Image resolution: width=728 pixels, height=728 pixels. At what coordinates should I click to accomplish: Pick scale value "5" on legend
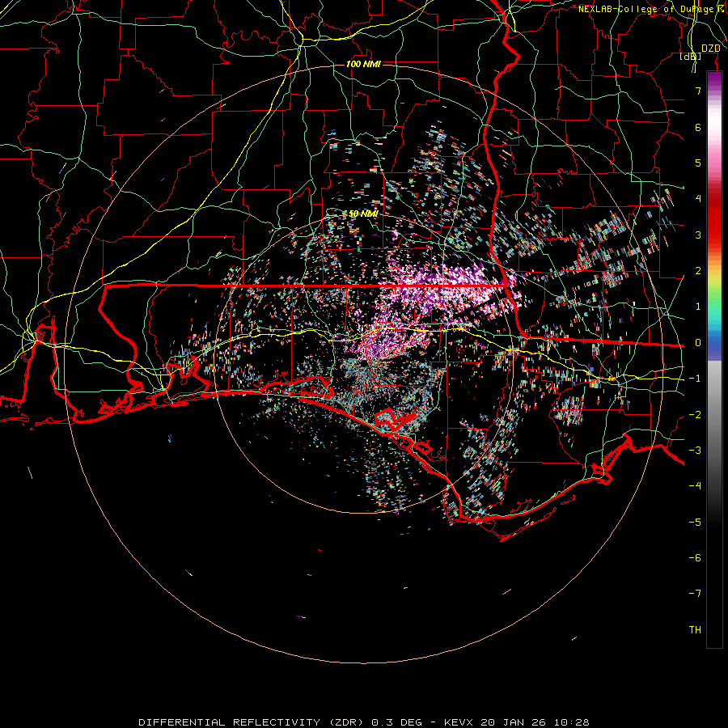698,163
